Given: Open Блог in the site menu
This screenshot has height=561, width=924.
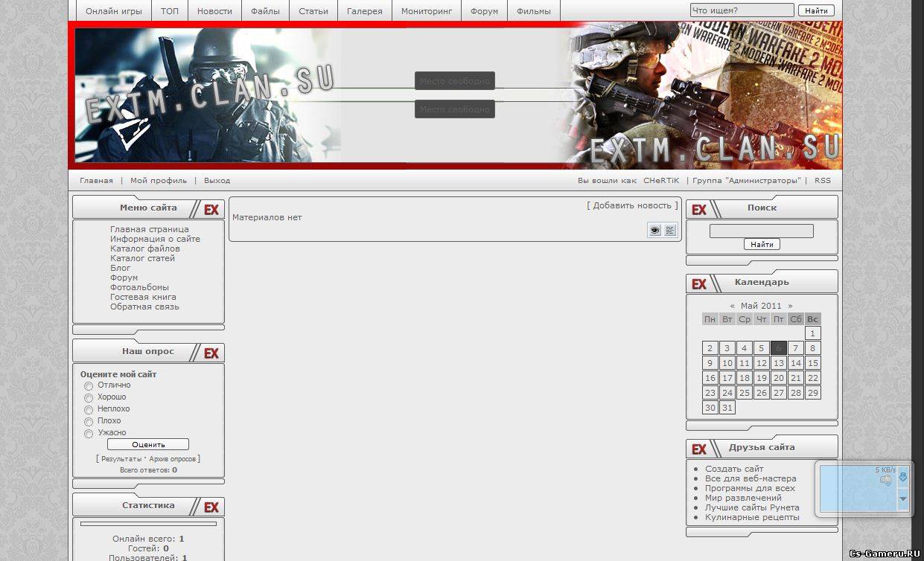Looking at the screenshot, I should click(121, 268).
